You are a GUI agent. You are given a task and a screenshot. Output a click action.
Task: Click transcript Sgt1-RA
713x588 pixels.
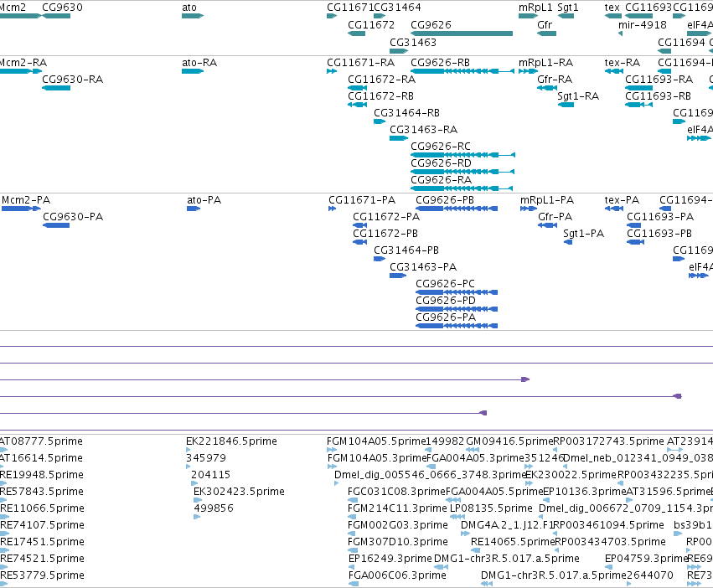pos(566,105)
